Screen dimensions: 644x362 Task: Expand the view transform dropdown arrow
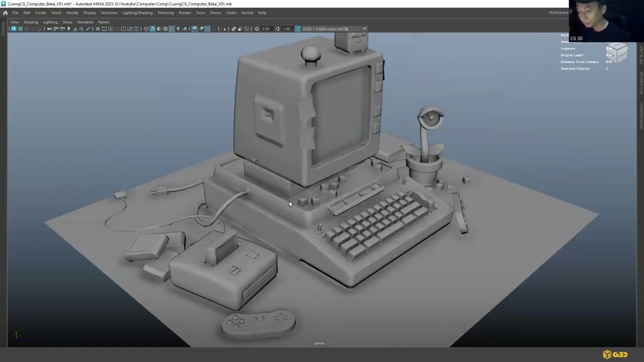coord(364,29)
